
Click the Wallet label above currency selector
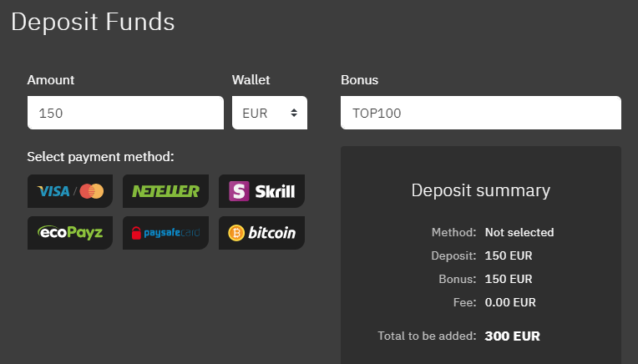pos(251,79)
